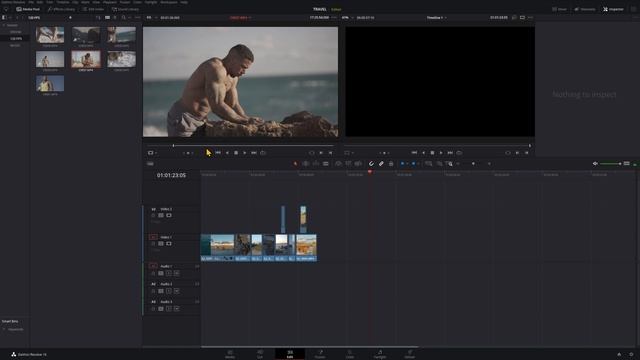Adjust the timeline zoom slider
640x360 pixels.
point(473,164)
